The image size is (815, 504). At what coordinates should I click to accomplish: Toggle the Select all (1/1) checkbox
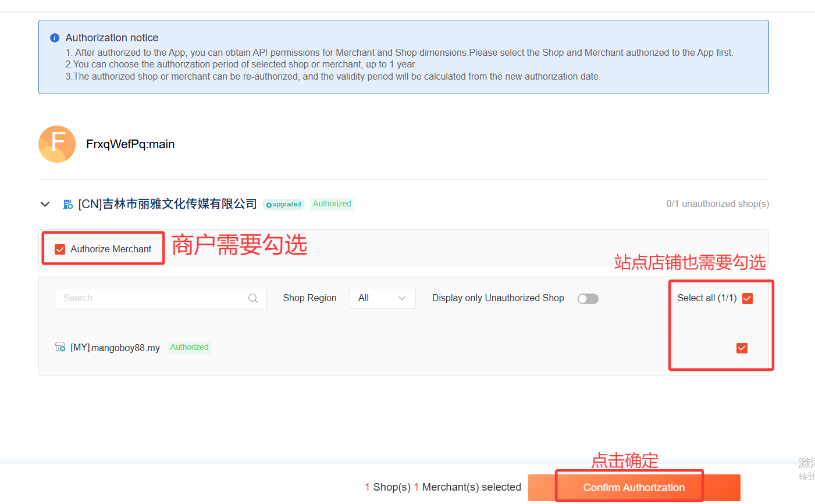pos(748,298)
